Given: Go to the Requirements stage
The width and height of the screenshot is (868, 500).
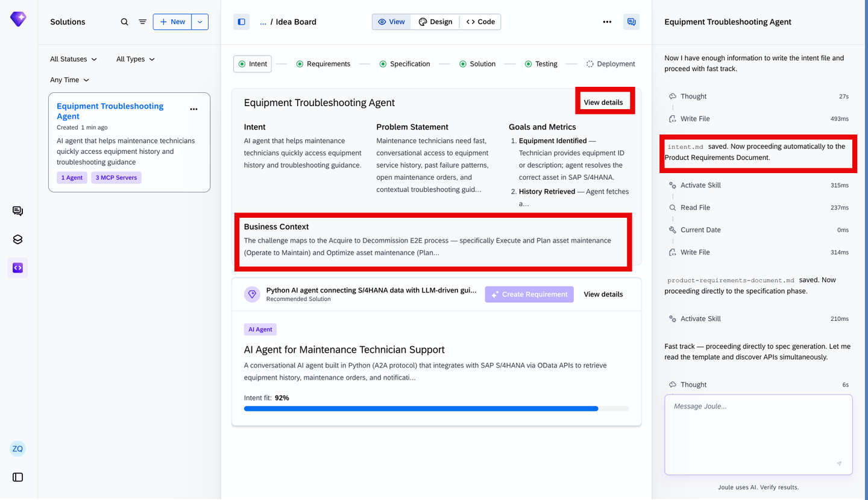Looking at the screenshot, I should coord(323,64).
